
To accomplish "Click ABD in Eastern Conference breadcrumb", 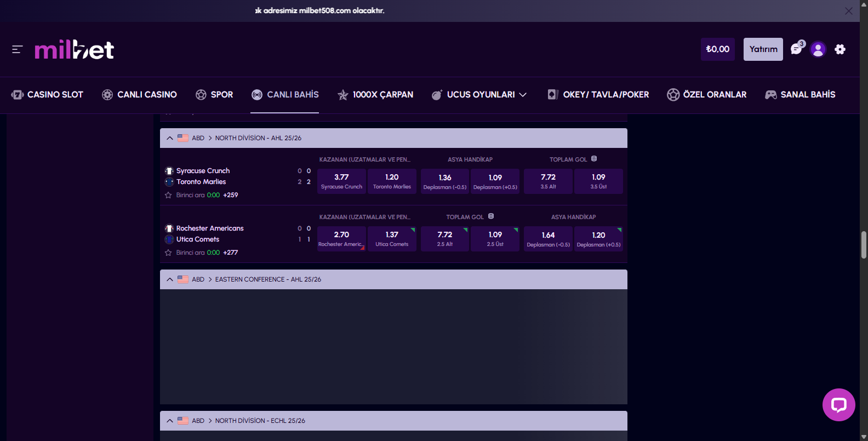I will [x=198, y=279].
